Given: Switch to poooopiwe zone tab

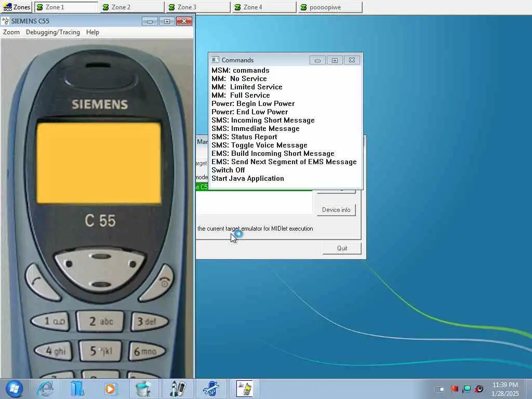Looking at the screenshot, I should (x=330, y=7).
